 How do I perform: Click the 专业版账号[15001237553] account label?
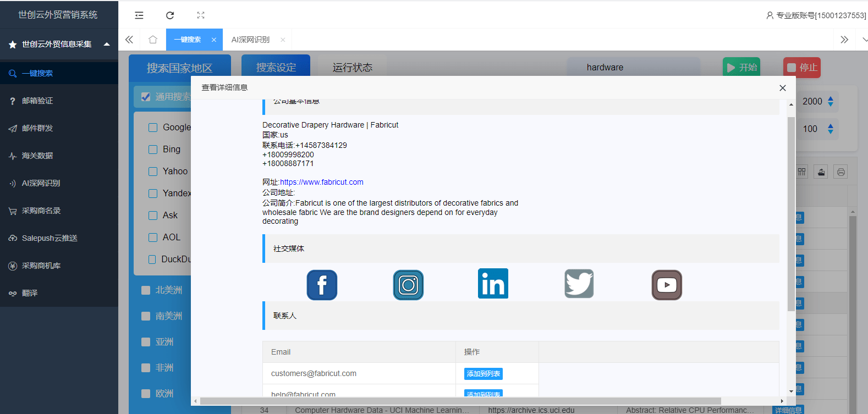pos(821,15)
